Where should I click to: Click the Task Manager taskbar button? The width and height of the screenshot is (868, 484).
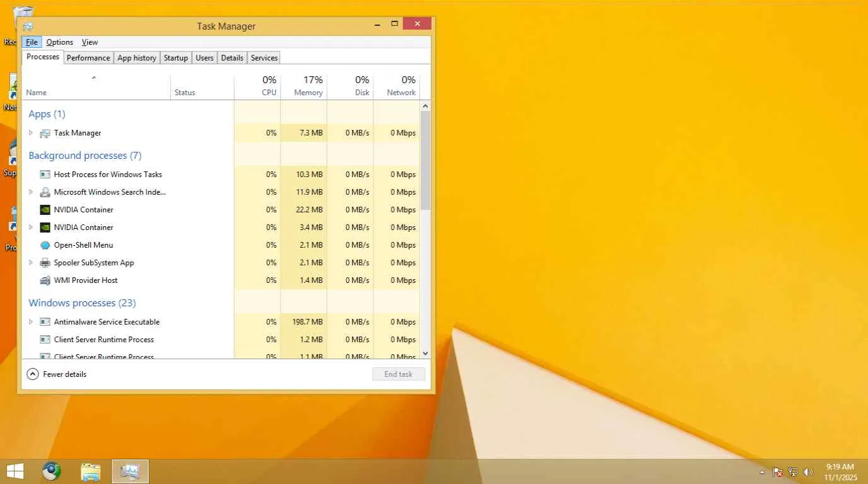[130, 471]
